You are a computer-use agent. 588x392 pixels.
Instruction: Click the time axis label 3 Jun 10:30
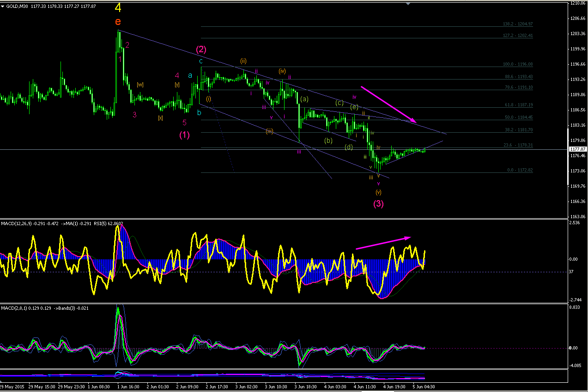tap(275, 387)
